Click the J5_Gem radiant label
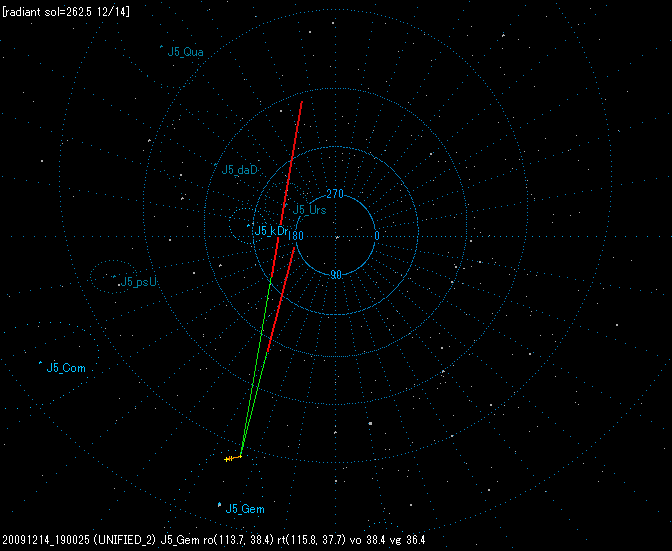Viewport: 672px width, 551px height. tap(245, 509)
